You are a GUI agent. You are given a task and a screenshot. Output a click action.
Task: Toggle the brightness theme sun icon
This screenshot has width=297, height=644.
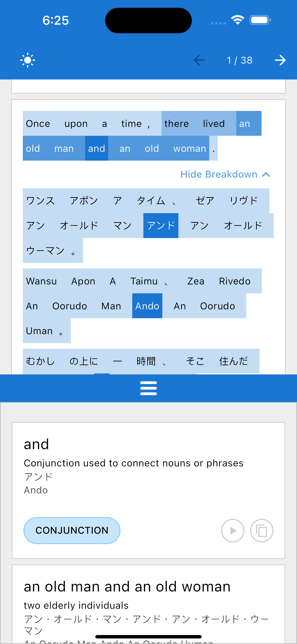click(x=27, y=60)
